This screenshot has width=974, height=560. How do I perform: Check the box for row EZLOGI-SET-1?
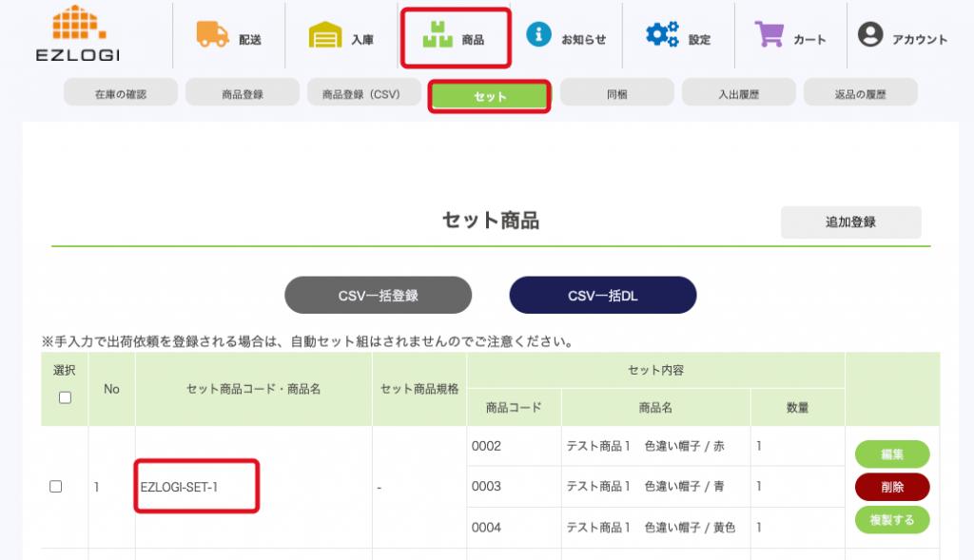pyautogui.click(x=56, y=486)
